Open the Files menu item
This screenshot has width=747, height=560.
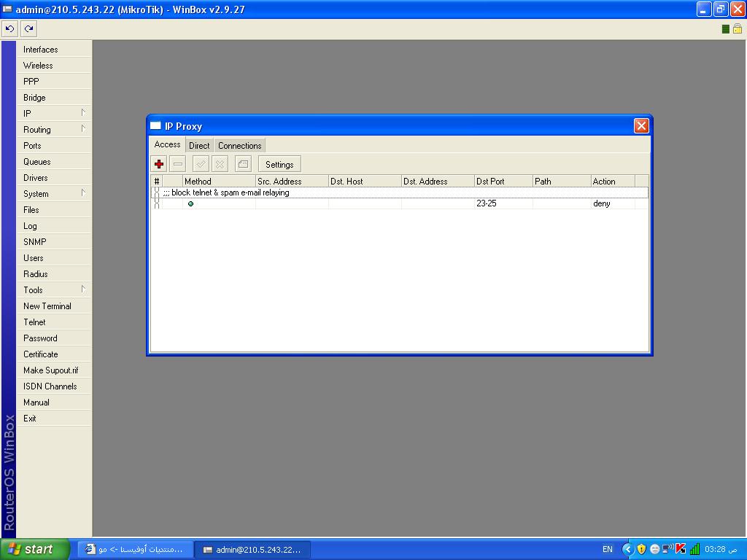tap(54, 210)
